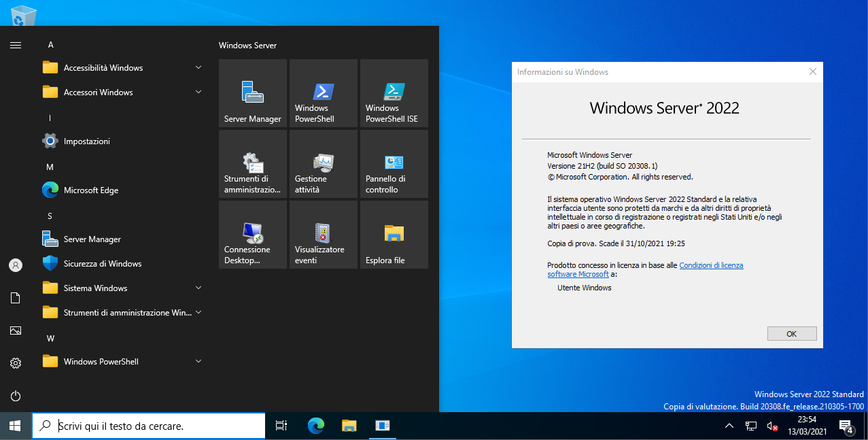The image size is (868, 440).
Task: Open the user account icon in Start sidebar
Action: (x=16, y=265)
